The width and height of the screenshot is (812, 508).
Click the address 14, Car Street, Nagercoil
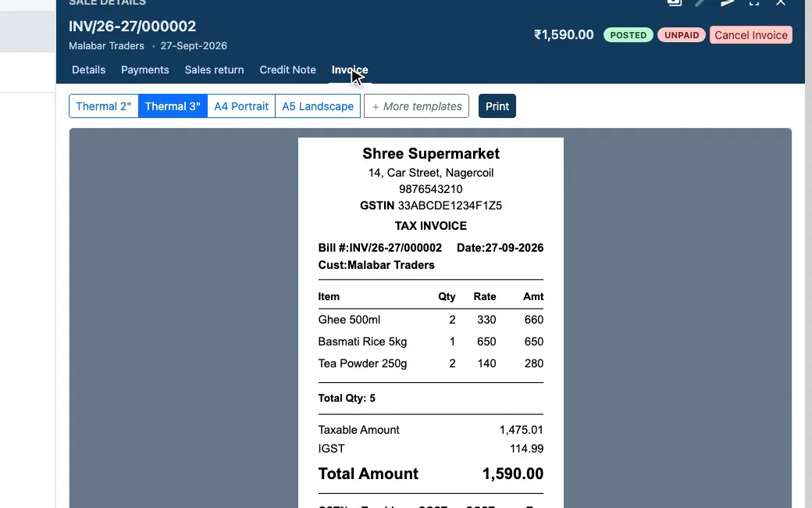(x=431, y=173)
